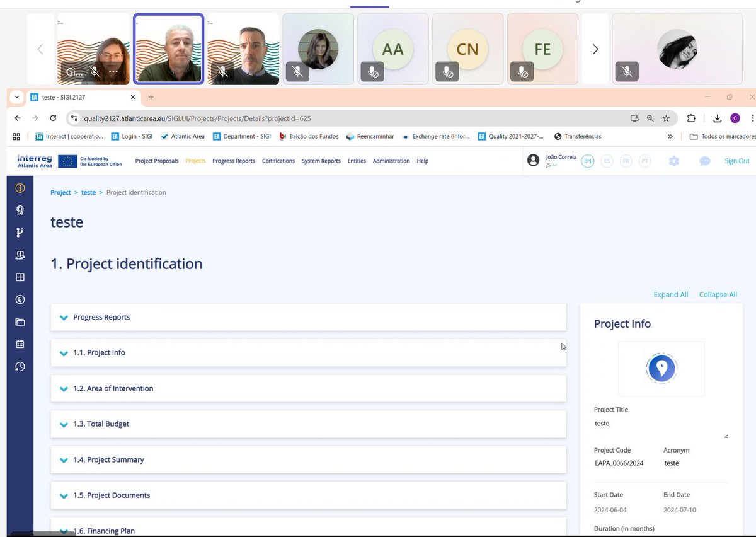
Task: Open the Exchange rate bookmark
Action: 436,136
